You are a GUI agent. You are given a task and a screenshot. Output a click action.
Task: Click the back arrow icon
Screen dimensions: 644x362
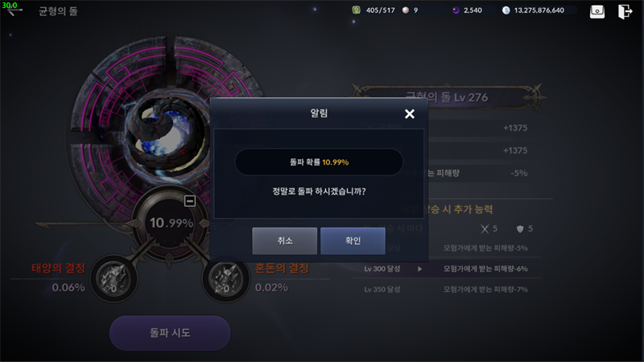[13, 10]
